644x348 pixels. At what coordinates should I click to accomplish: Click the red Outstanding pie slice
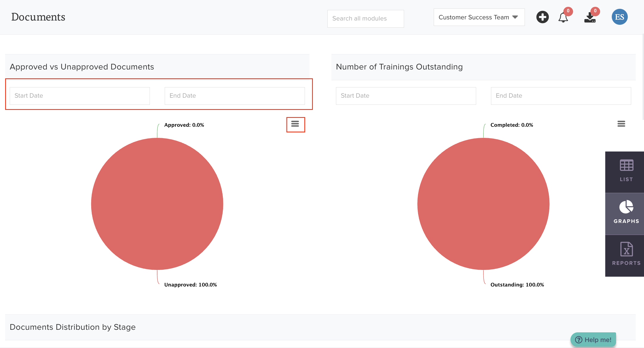point(483,204)
